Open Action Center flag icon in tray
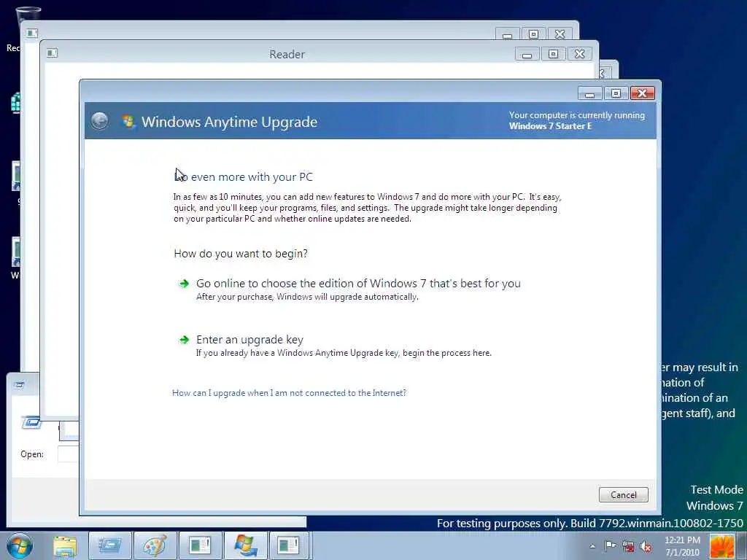Image resolution: width=747 pixels, height=560 pixels. coord(610,545)
